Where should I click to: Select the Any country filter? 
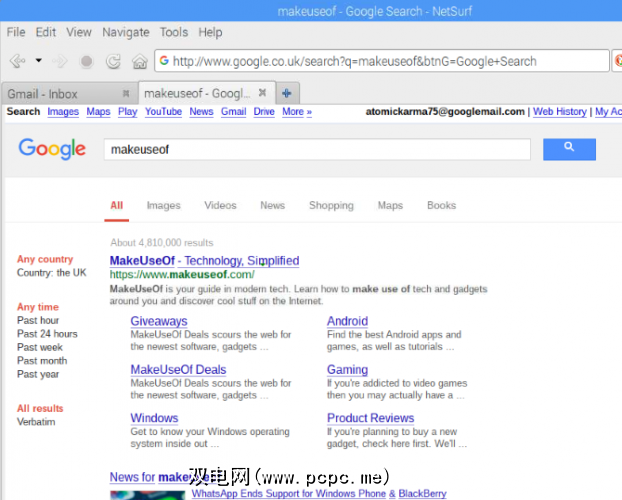pyautogui.click(x=45, y=260)
